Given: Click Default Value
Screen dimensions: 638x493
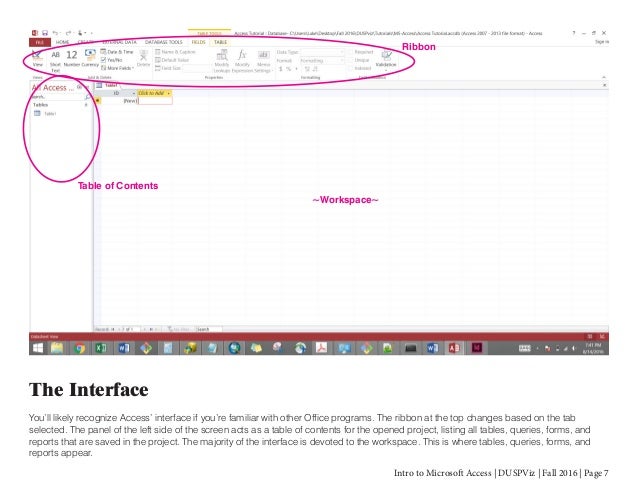Looking at the screenshot, I should coord(172,60).
